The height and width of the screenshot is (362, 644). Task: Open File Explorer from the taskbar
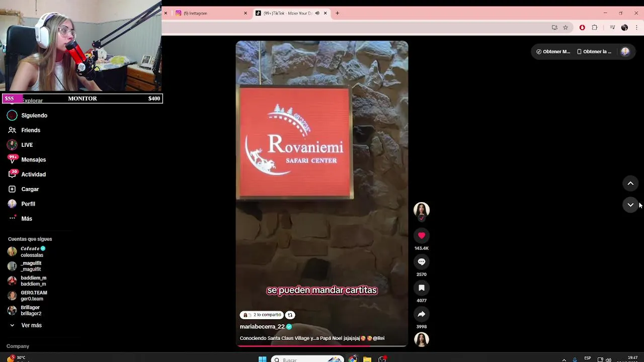[x=367, y=359]
